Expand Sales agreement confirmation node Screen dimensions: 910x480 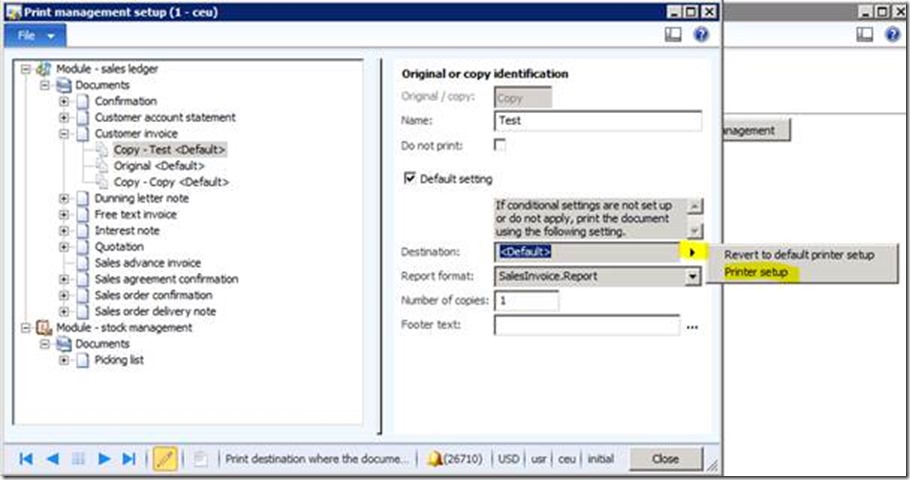tap(64, 279)
